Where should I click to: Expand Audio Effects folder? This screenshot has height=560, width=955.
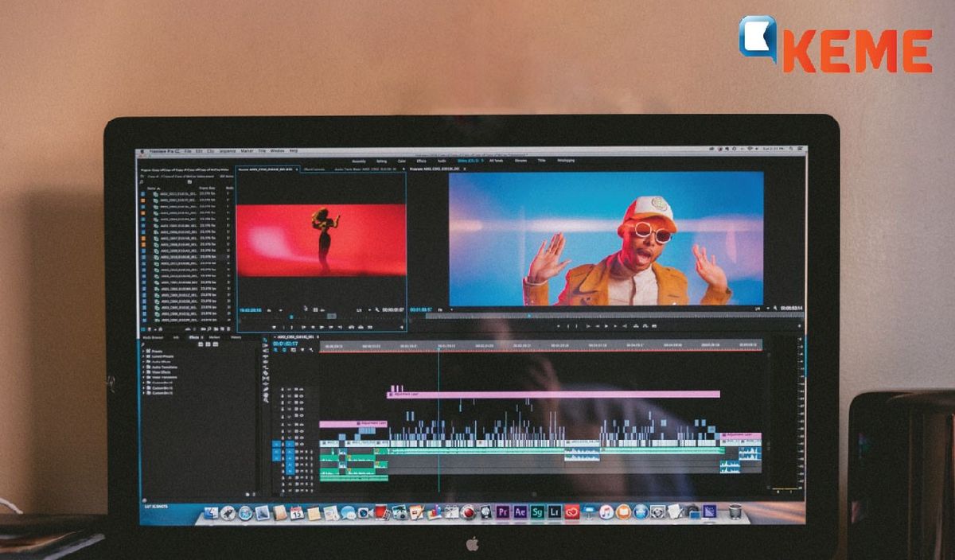coord(143,362)
